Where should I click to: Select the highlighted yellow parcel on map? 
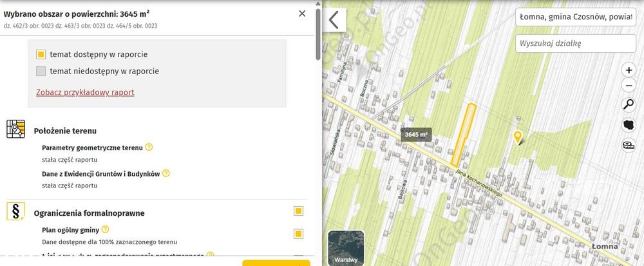click(464, 135)
